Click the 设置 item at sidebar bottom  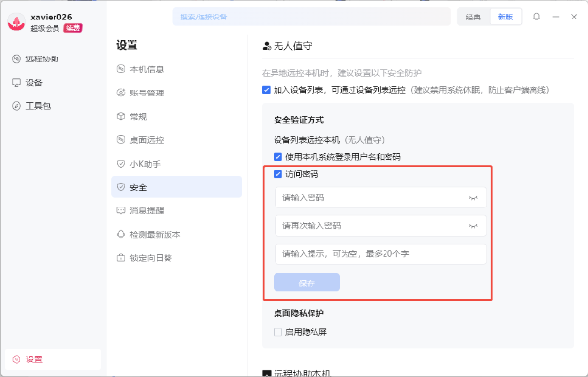[x=53, y=359]
